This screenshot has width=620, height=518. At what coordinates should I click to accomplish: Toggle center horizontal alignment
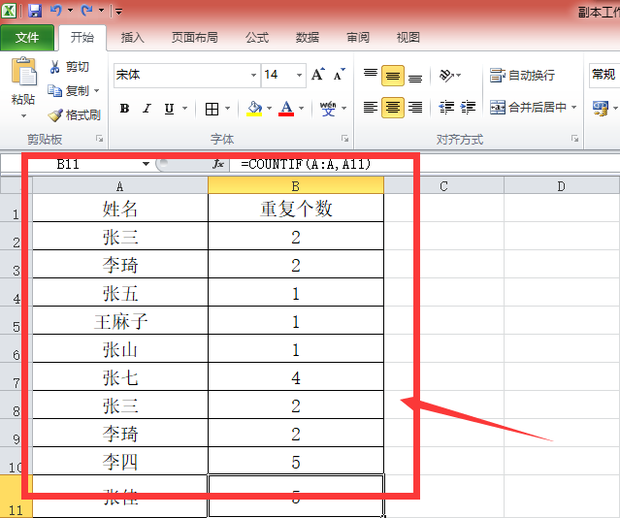pyautogui.click(x=393, y=107)
